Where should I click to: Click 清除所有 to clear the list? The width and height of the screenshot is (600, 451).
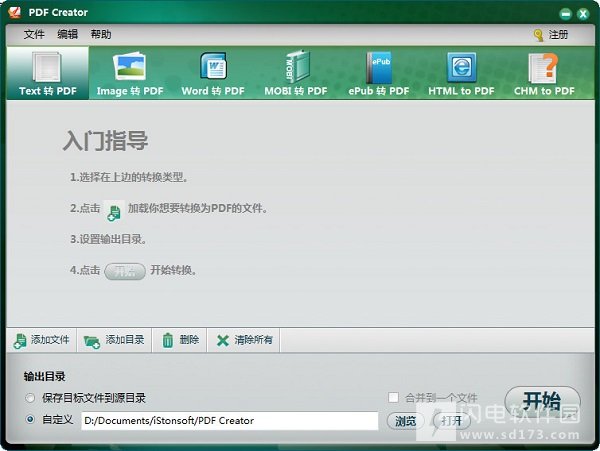pos(244,340)
